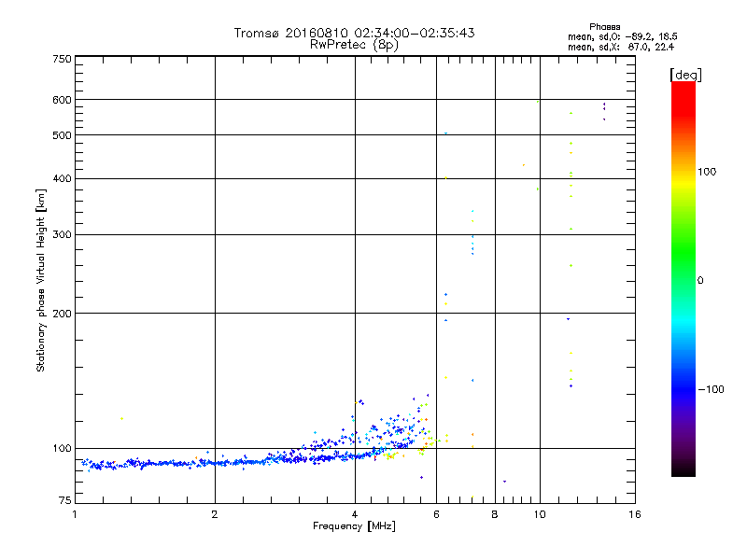
Task: Click the isolated yellow point near 115 km
Action: click(x=122, y=418)
